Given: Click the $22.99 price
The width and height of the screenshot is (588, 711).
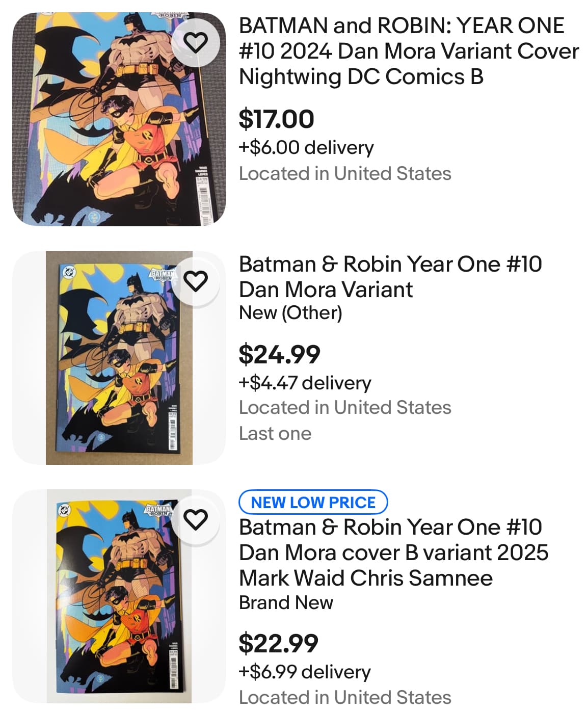Looking at the screenshot, I should 278,643.
